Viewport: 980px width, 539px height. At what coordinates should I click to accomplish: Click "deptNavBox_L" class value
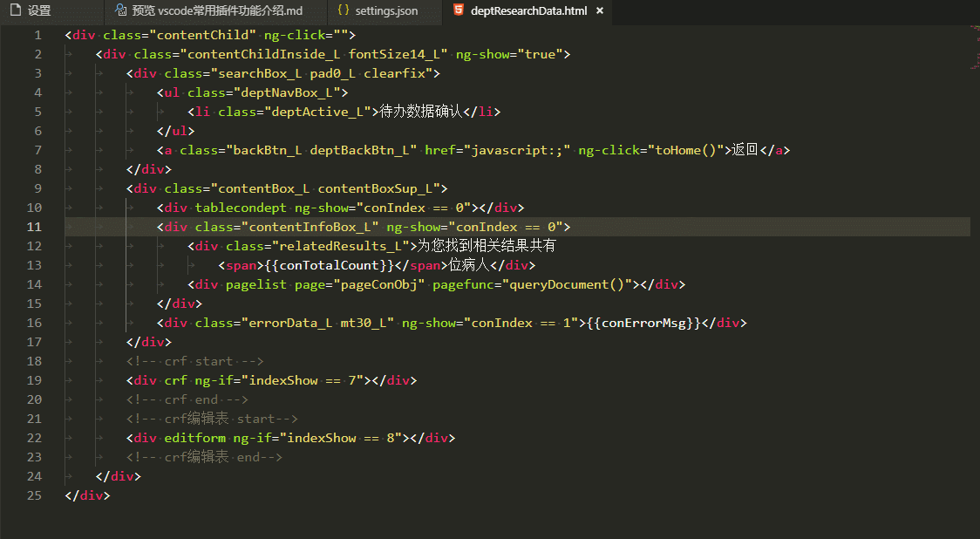[x=287, y=93]
